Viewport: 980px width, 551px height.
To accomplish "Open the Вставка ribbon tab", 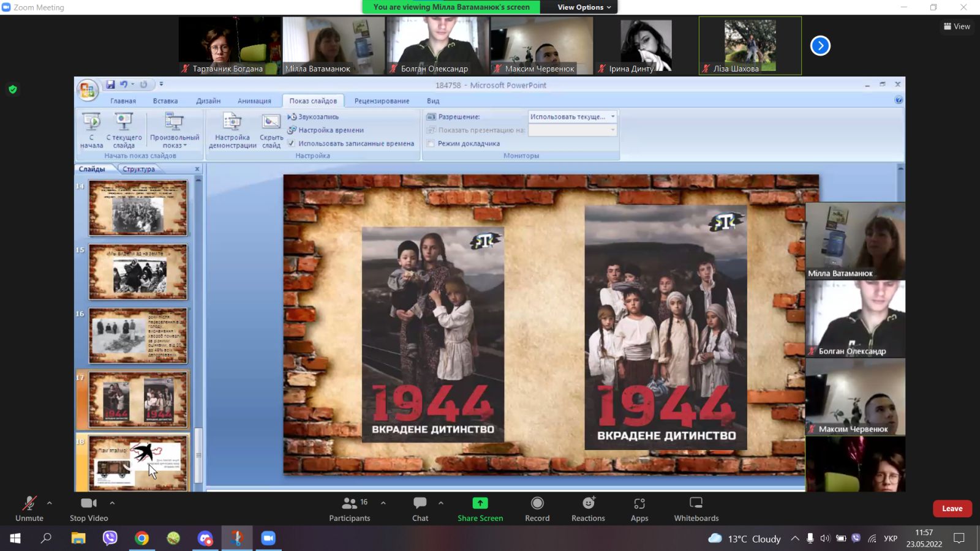I will (165, 100).
